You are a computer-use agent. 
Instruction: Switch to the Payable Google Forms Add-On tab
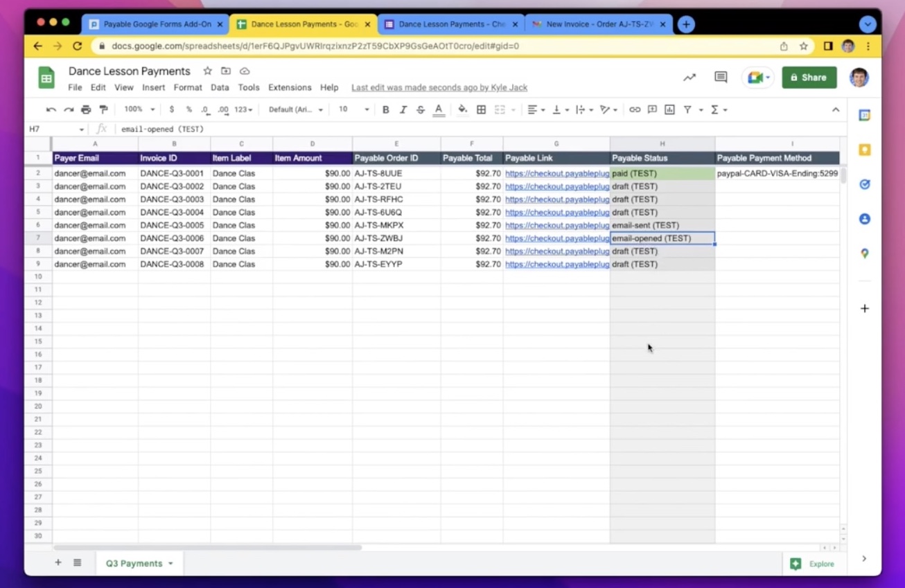pyautogui.click(x=155, y=24)
